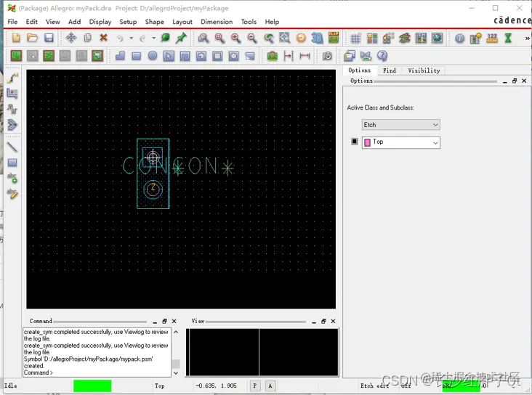Click the pink Top layer color swatch
This screenshot has width=532, height=395.
(x=367, y=143)
